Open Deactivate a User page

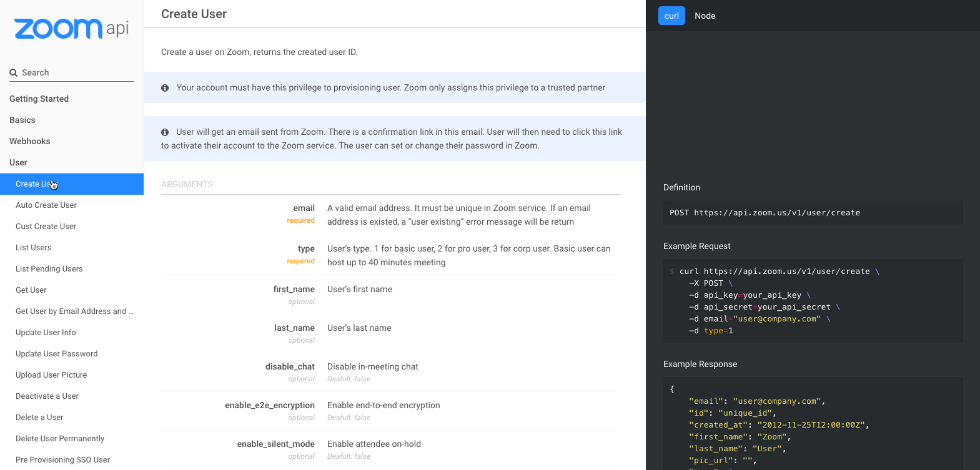(47, 396)
